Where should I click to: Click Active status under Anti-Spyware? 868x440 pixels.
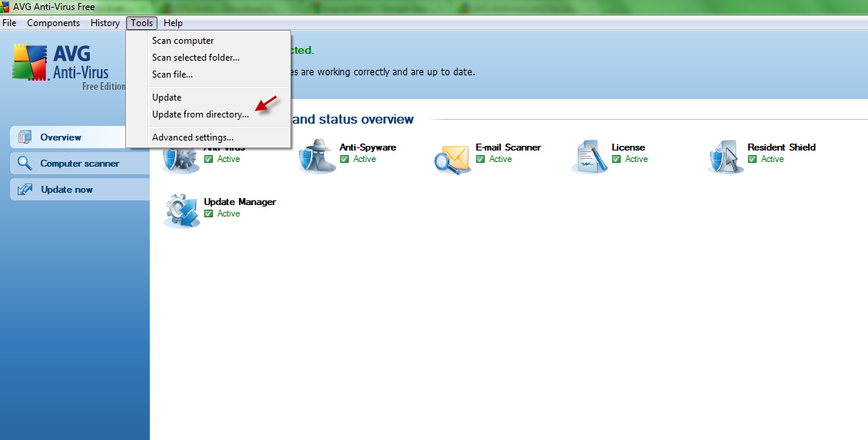(364, 159)
